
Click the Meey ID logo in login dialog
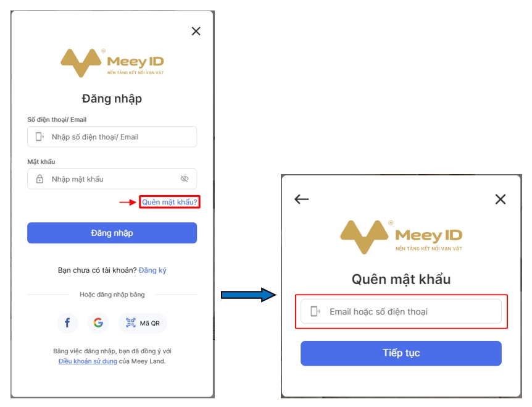point(112,63)
